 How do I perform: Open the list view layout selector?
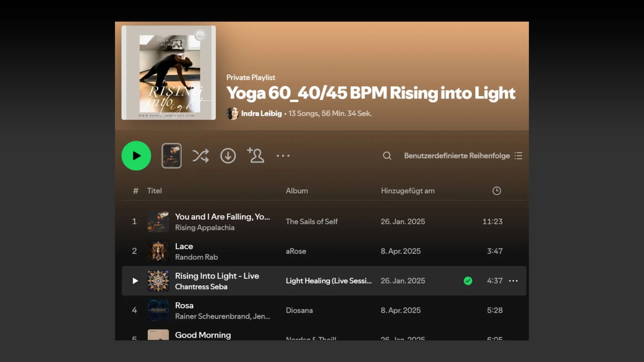click(x=519, y=156)
